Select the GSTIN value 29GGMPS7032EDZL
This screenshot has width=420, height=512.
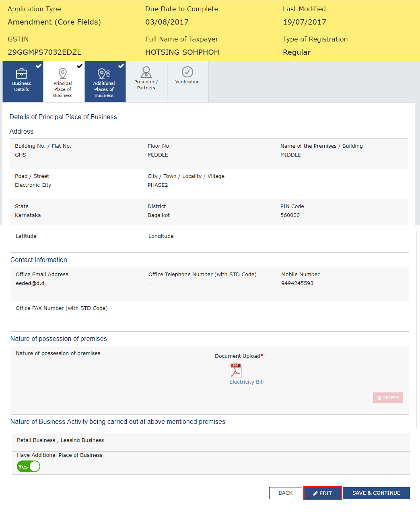44,52
